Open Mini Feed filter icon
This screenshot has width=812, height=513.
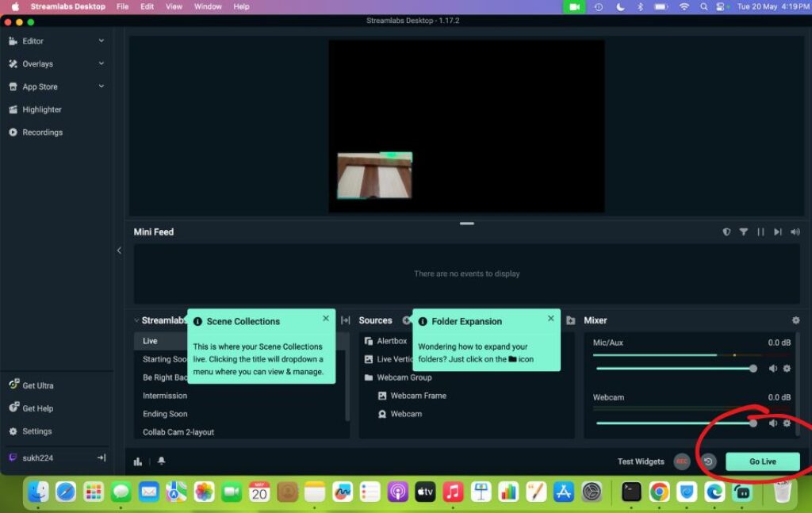(x=744, y=232)
